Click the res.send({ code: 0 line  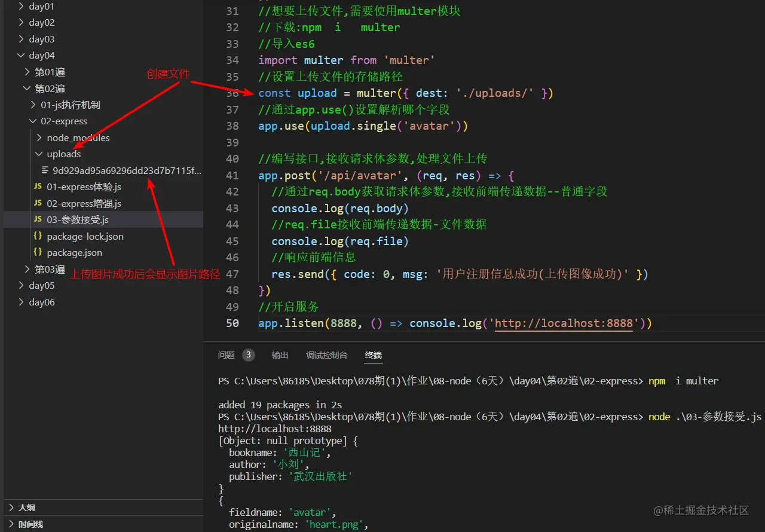[x=460, y=274]
